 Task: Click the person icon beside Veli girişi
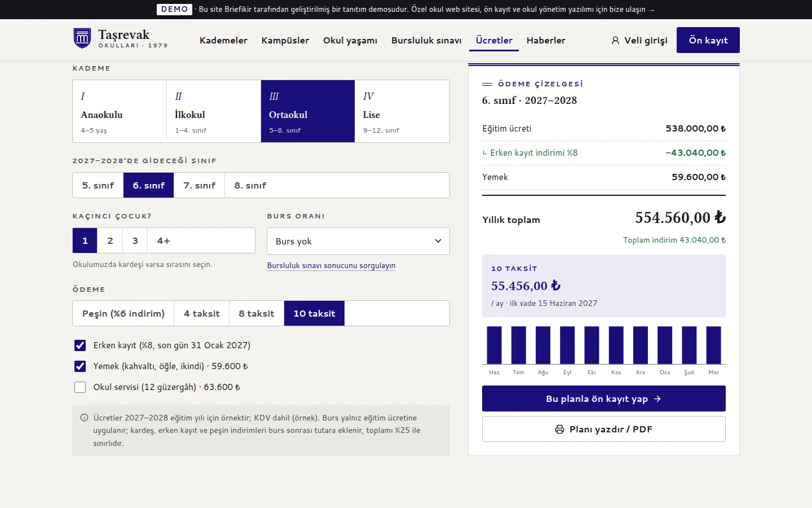(615, 41)
